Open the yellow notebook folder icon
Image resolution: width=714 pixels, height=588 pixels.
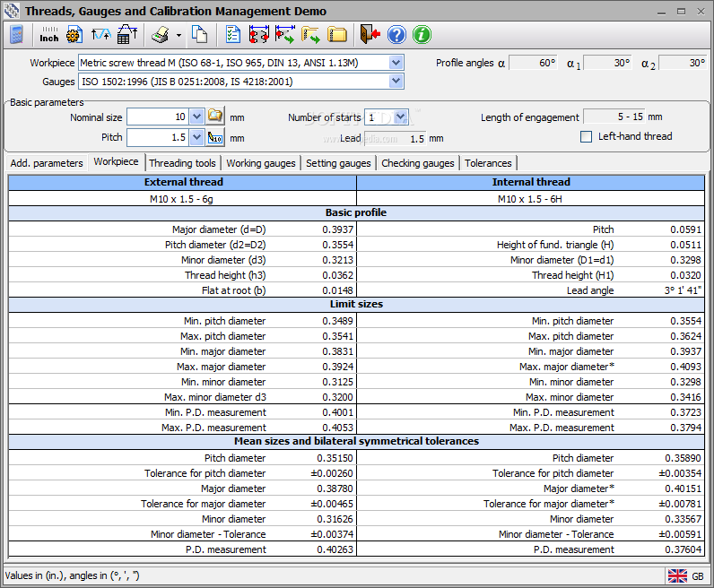(x=337, y=35)
